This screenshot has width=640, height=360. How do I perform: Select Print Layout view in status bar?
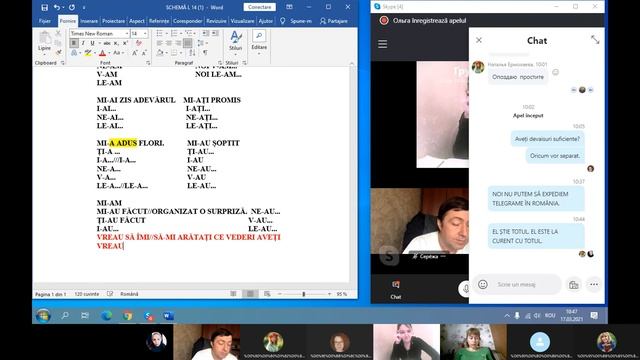(x=250, y=294)
